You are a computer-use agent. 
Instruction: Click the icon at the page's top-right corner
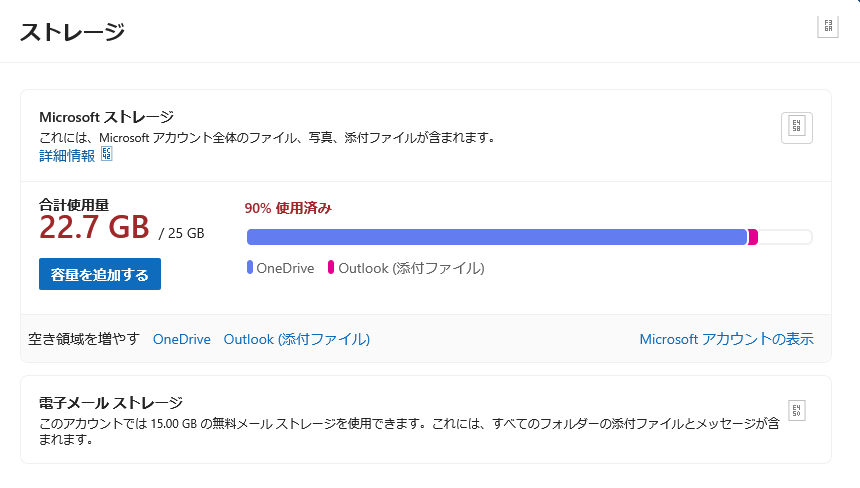click(828, 27)
